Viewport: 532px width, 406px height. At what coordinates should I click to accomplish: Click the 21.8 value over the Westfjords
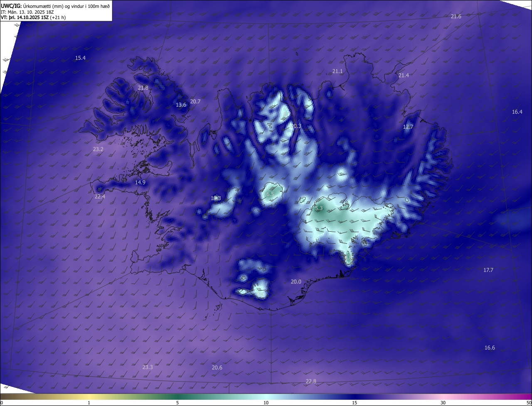143,88
